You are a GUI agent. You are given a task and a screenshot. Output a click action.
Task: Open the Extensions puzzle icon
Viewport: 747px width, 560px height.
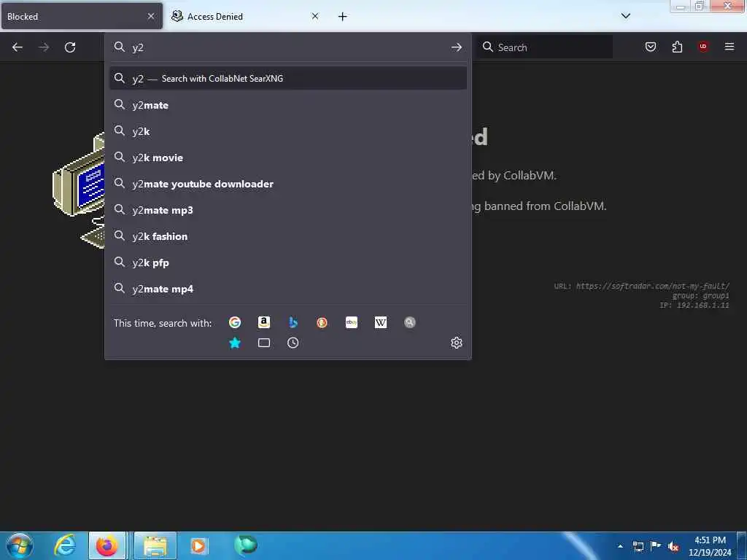pyautogui.click(x=677, y=47)
